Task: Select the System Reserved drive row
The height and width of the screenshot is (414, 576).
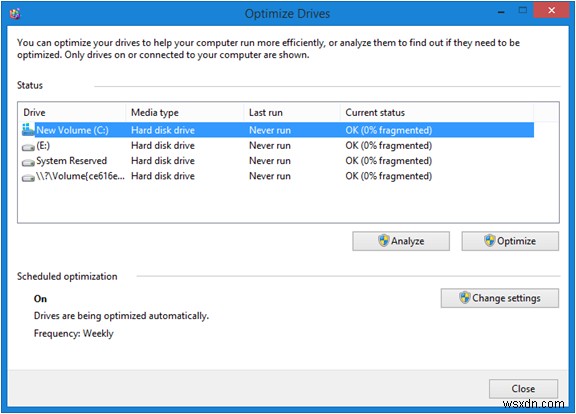Action: pyautogui.click(x=277, y=161)
